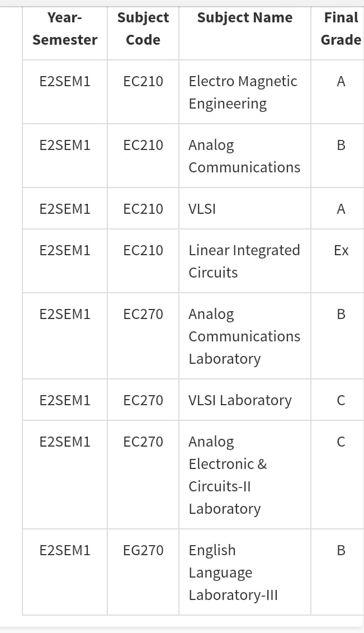Image resolution: width=364 pixels, height=633 pixels.
Task: Click grade C for Analog Electronic Circuits-II Laboratory
Action: click(341, 442)
